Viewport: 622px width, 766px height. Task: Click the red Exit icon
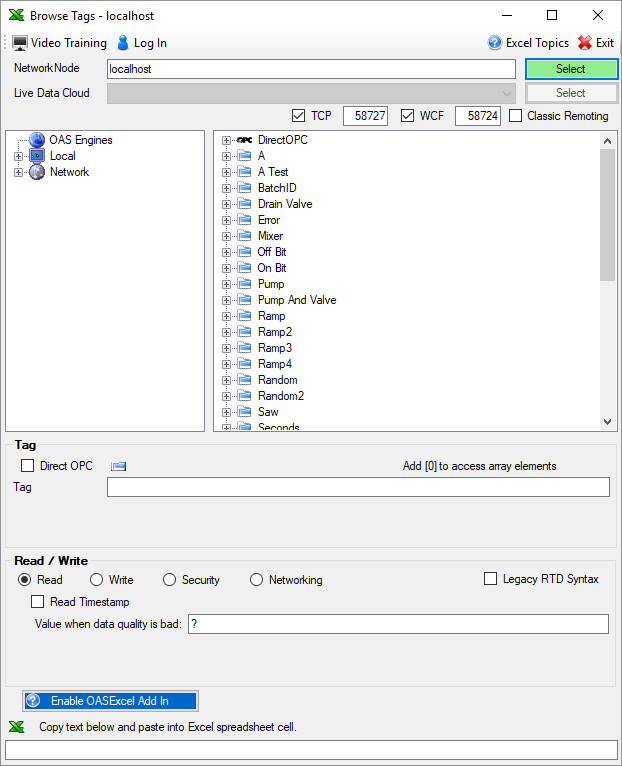pos(585,43)
